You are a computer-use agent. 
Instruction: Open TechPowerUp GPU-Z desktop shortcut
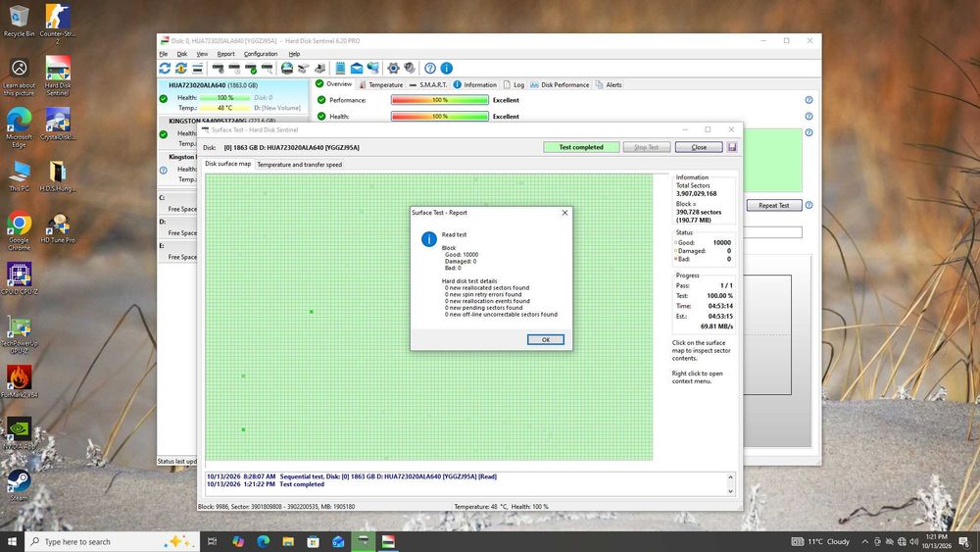(20, 334)
